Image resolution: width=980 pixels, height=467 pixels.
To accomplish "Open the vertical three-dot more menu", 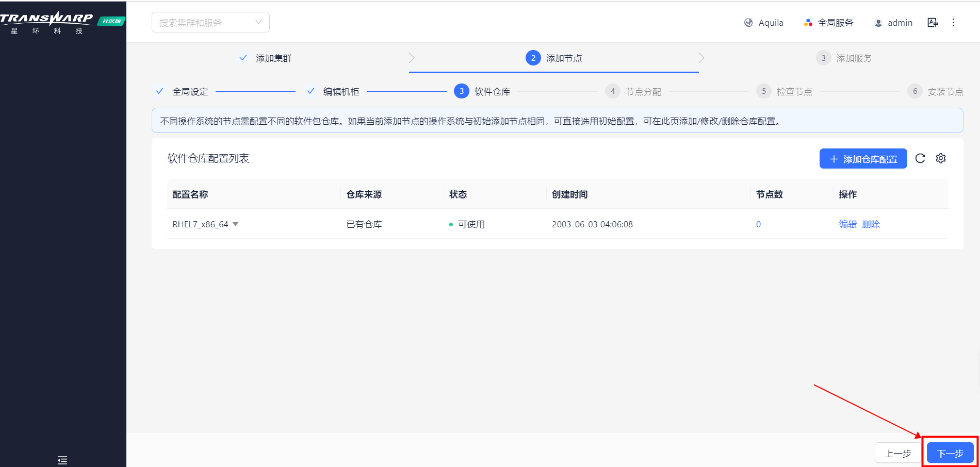I will click(x=953, y=23).
